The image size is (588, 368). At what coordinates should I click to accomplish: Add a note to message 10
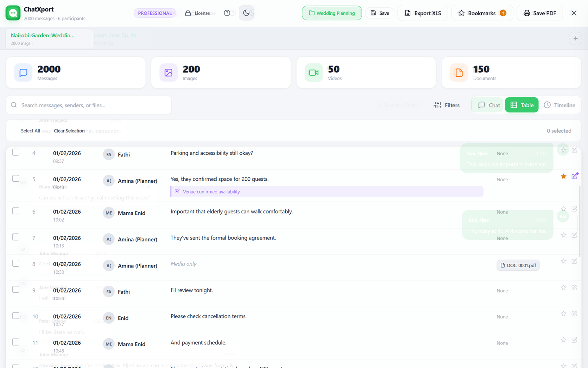click(x=574, y=314)
